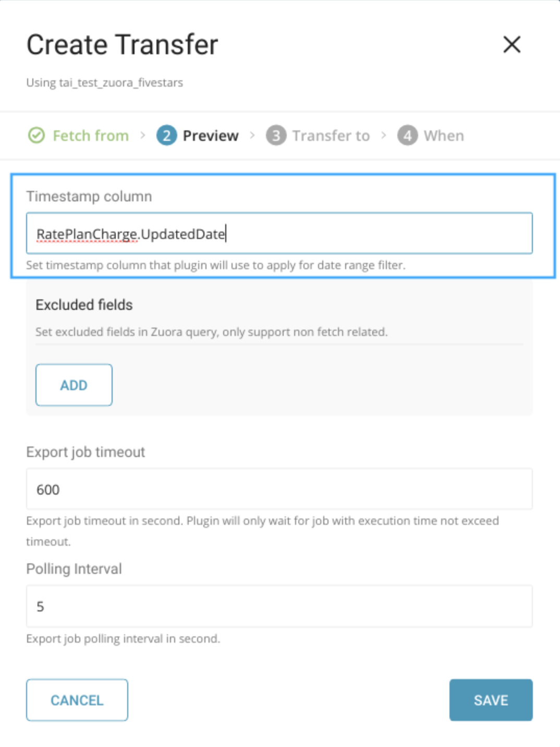Click the Excluded fields heading
Image resolution: width=560 pixels, height=747 pixels.
84,305
